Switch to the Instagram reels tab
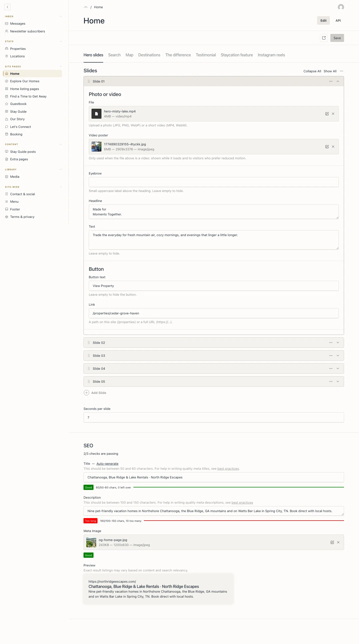Viewport: 359px width, 644px height. [x=271, y=55]
